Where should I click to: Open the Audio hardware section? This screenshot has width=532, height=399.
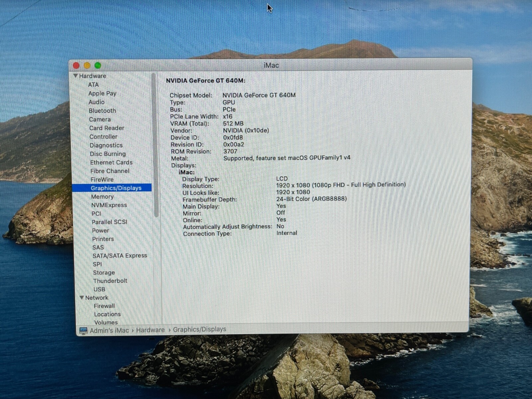click(96, 102)
